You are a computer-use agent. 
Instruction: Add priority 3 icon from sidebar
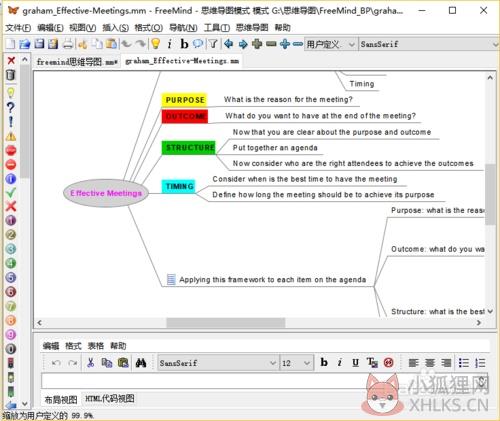(x=11, y=249)
